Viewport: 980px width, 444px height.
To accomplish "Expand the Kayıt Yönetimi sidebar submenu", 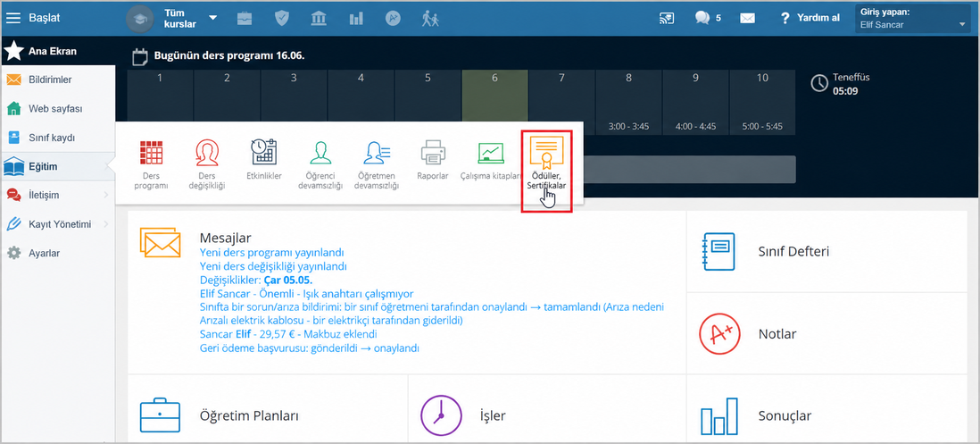I will 57,224.
